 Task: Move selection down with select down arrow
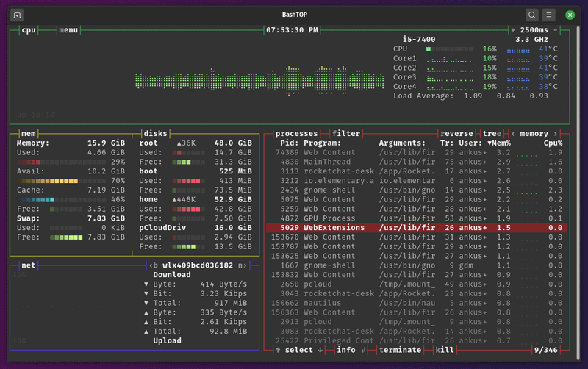click(320, 350)
